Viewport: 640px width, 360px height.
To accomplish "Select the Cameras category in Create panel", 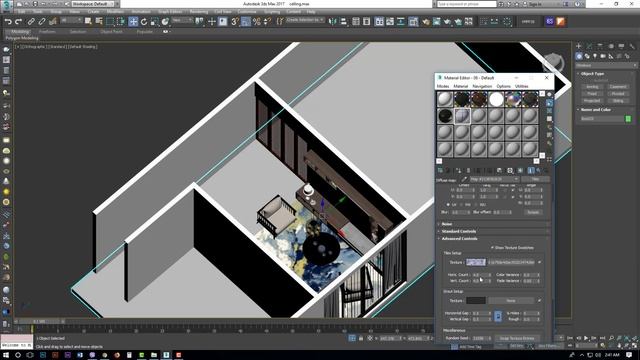I will 603,56.
